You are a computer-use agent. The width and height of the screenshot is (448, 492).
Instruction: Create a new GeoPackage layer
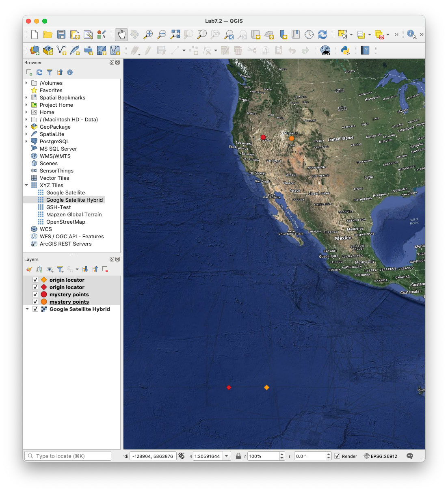[x=48, y=50]
